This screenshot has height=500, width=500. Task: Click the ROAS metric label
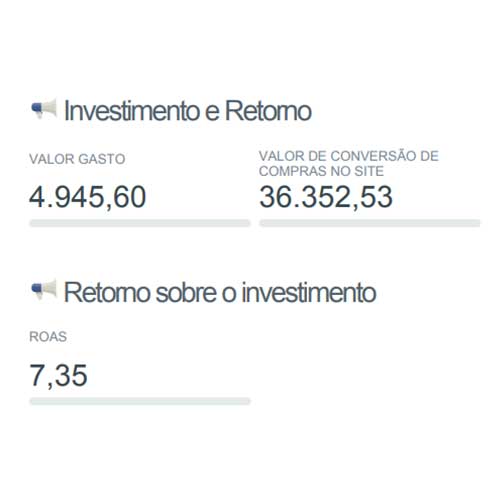48,337
